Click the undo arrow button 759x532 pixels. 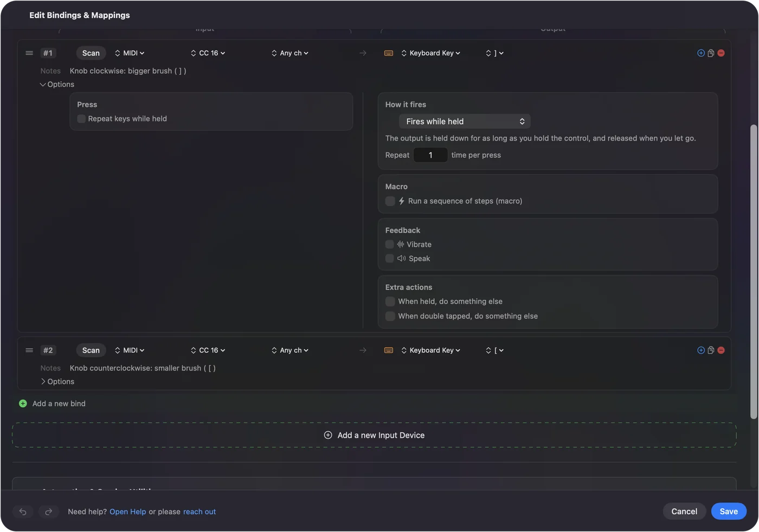(23, 511)
